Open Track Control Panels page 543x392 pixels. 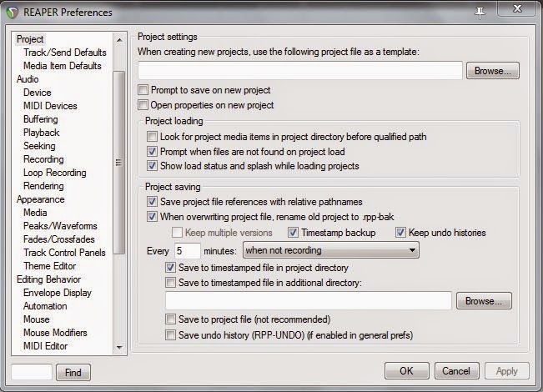[64, 253]
